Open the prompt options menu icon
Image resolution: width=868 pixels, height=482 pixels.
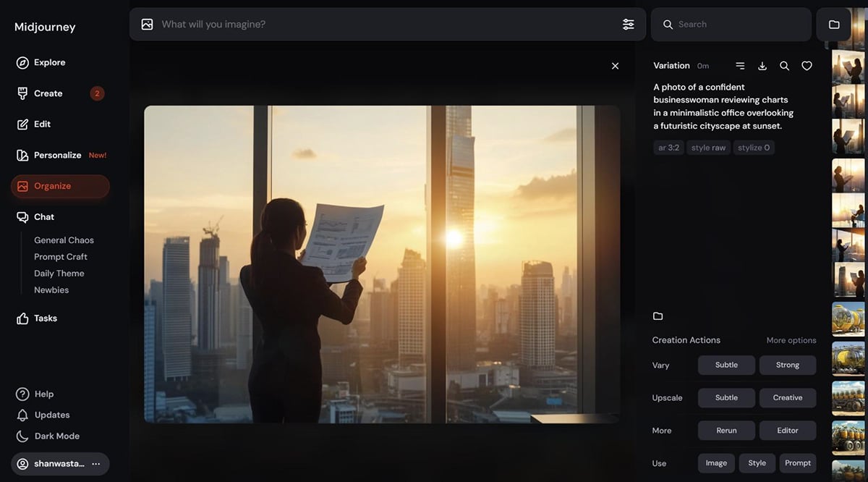coord(740,66)
